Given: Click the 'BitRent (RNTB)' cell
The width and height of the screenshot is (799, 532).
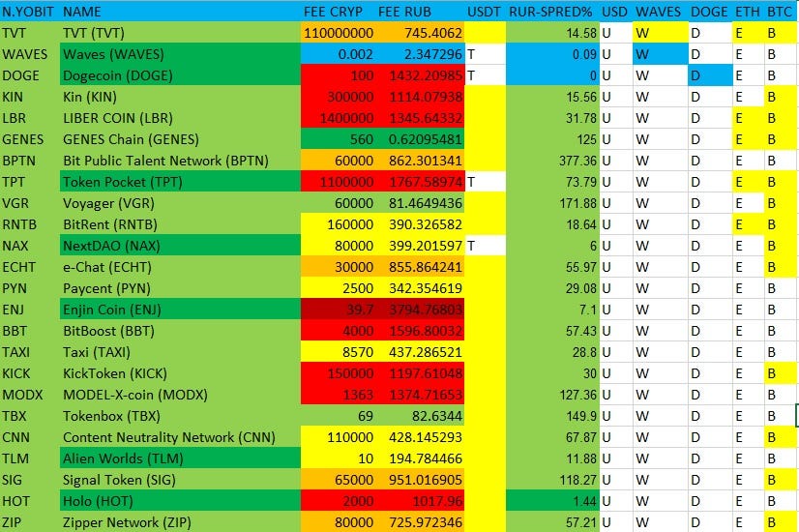Looking at the screenshot, I should tap(180, 224).
